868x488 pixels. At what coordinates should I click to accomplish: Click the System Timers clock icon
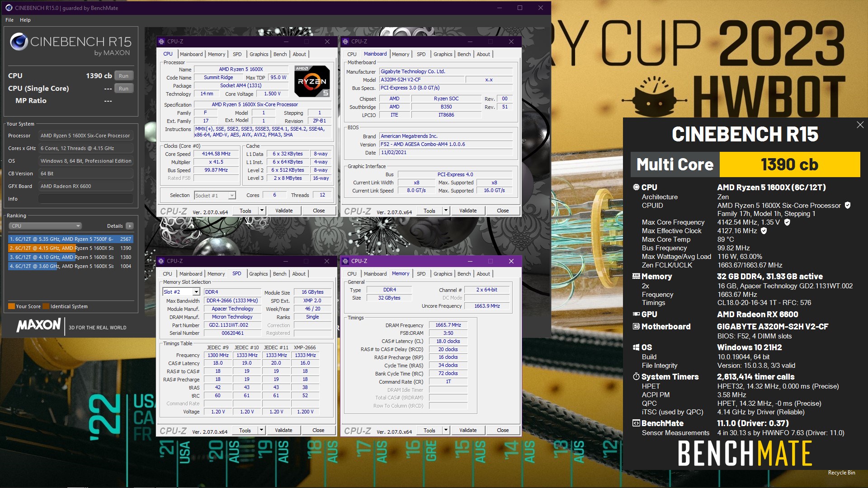(x=636, y=376)
